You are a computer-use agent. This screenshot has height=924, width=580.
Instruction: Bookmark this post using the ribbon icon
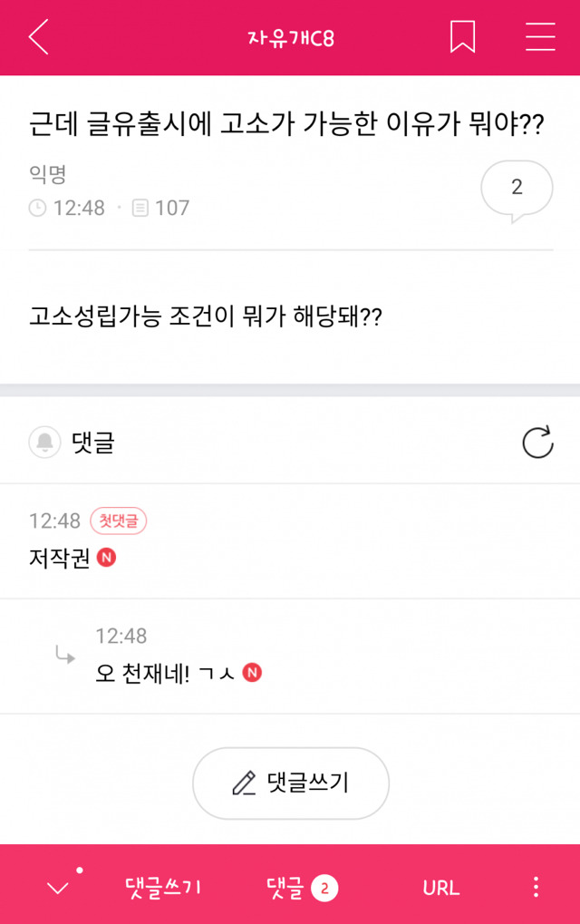point(462,36)
